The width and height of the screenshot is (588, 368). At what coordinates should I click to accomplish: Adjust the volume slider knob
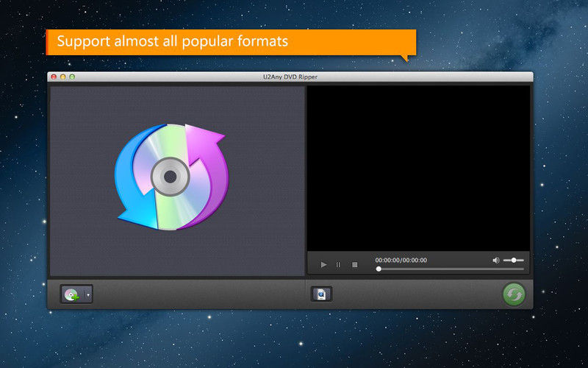tap(514, 261)
